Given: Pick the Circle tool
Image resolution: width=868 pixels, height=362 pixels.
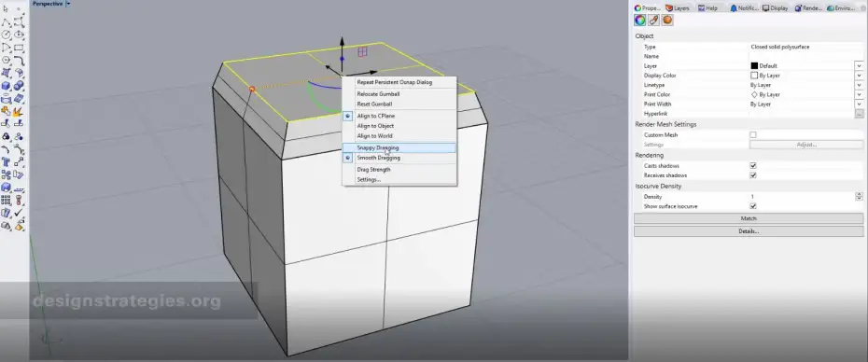Looking at the screenshot, I should tap(7, 35).
